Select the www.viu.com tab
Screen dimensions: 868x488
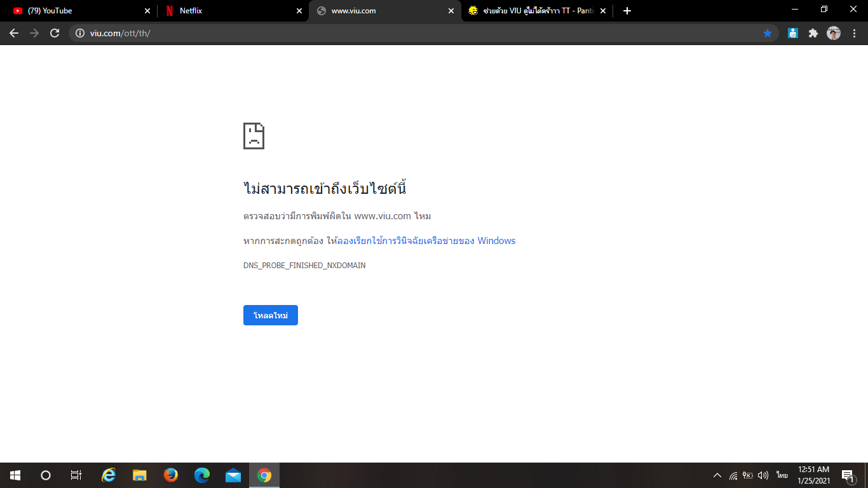coord(384,11)
